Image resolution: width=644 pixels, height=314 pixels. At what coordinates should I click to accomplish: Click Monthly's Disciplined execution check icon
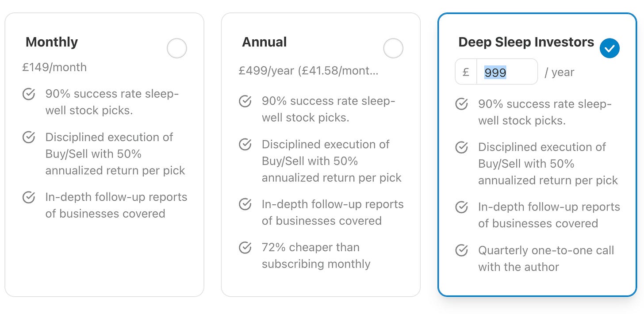(29, 137)
